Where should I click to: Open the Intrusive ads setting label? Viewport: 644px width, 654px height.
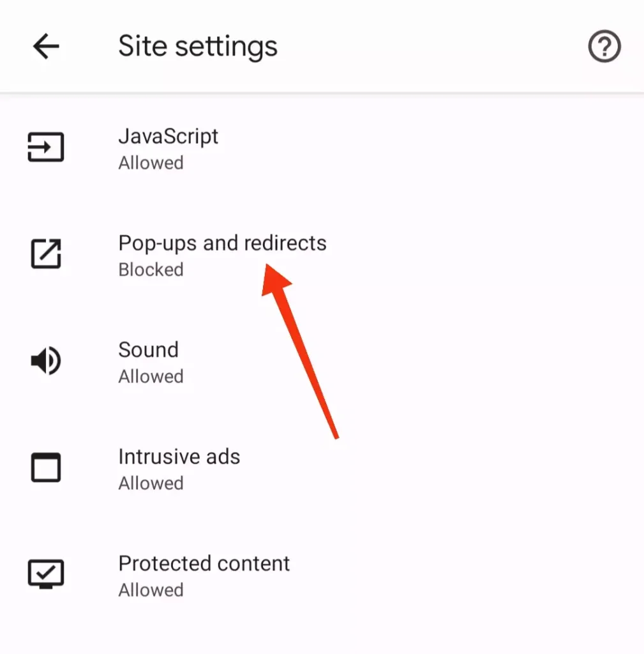[179, 456]
